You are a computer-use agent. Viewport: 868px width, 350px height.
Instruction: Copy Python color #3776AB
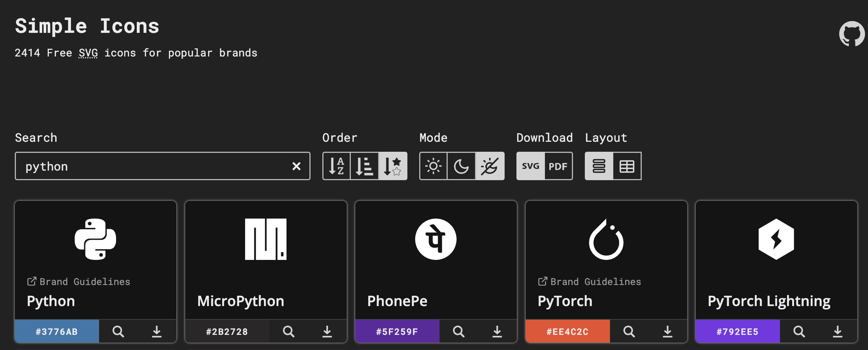coord(57,331)
